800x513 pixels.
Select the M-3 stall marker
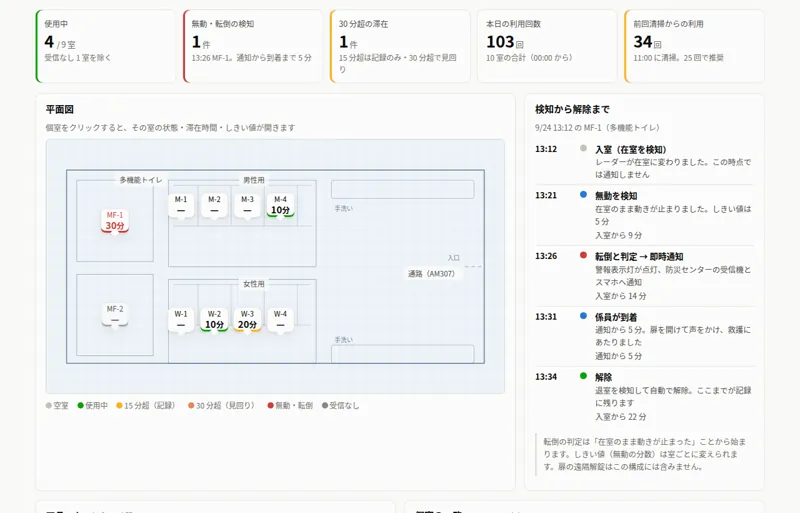(x=247, y=205)
